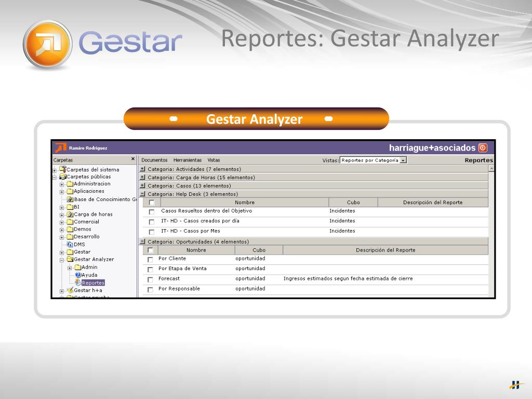532x399 pixels.
Task: Sort by Nombre column in Help Desk
Action: [245, 203]
